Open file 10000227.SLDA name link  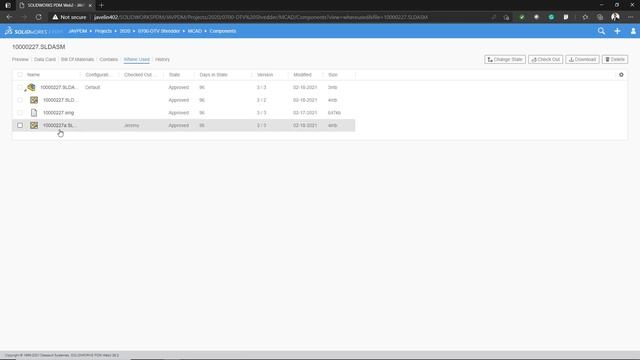point(59,87)
